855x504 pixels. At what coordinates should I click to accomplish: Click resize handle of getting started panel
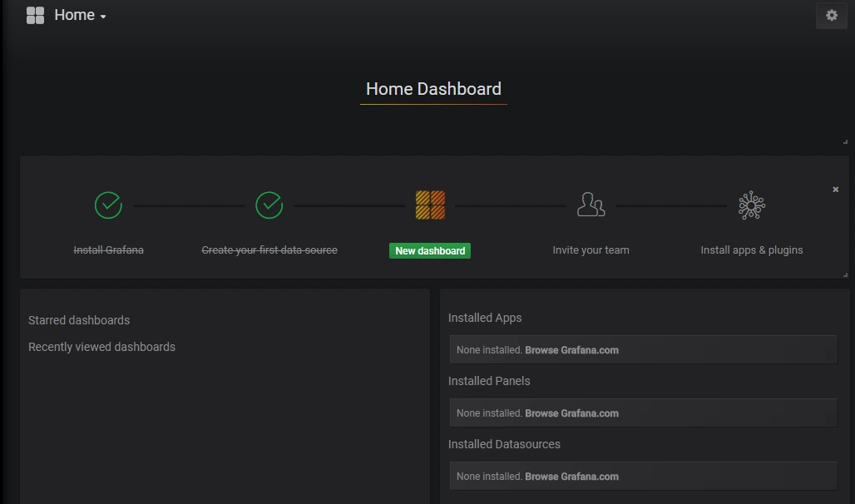tap(845, 275)
